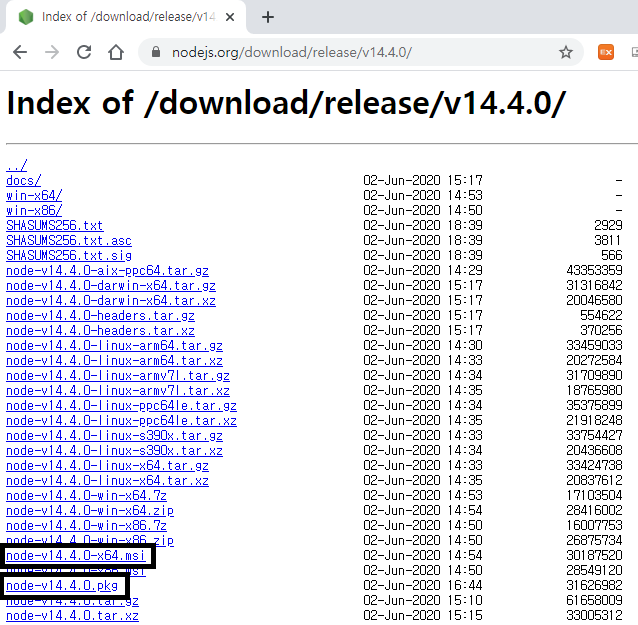Close the Index of /download/release tab
The image size is (638, 625).
click(x=229, y=17)
